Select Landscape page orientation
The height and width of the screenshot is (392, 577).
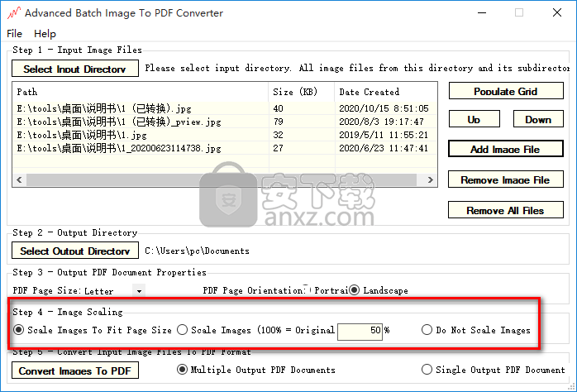click(x=355, y=290)
